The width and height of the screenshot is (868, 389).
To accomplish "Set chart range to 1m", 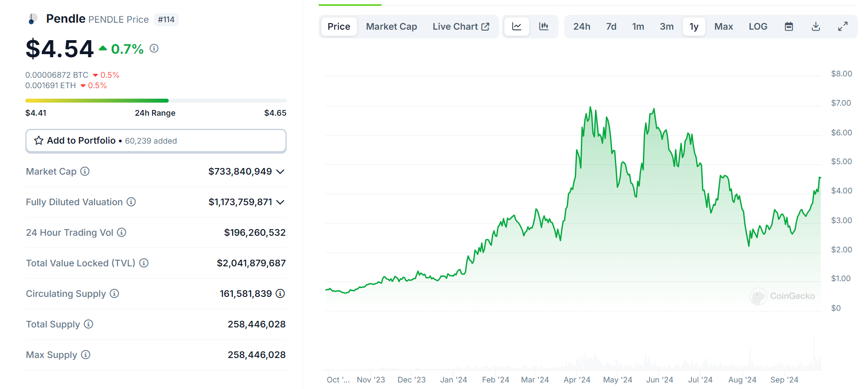I will [x=638, y=27].
